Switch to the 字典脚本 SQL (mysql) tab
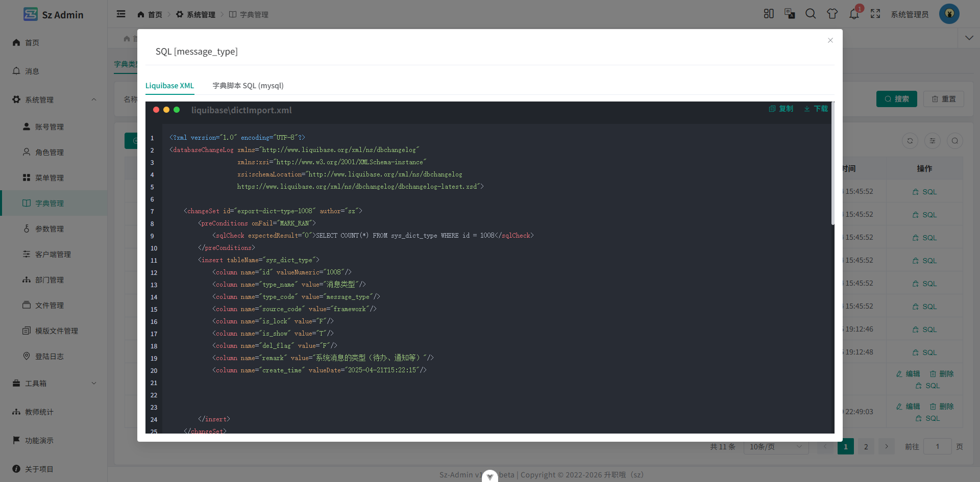 tap(248, 86)
